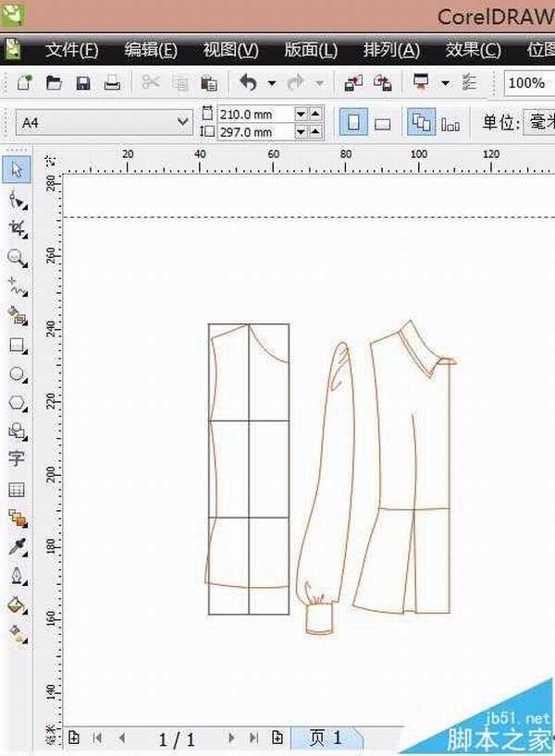
Task: Set page orientation to portrait
Action: (x=351, y=123)
